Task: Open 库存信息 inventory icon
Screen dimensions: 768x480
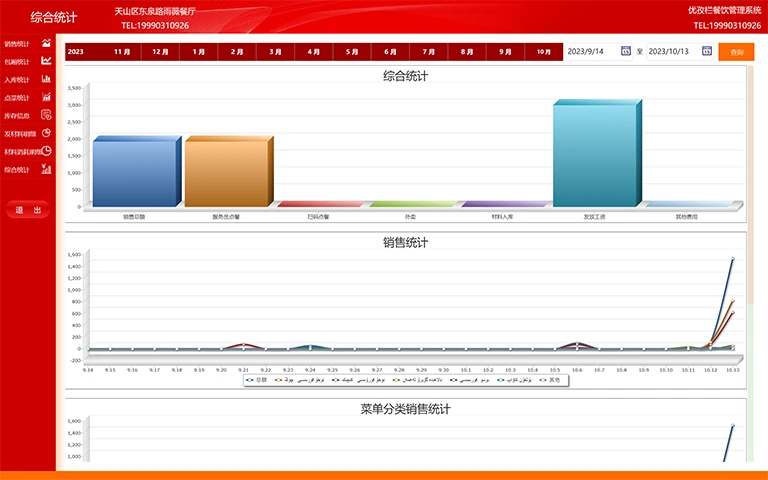Action: click(x=46, y=115)
